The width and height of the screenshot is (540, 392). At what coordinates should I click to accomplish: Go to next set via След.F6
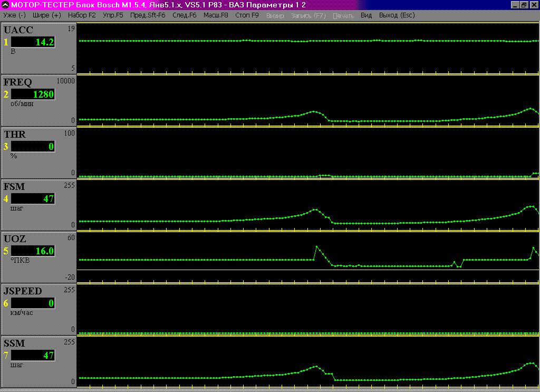coord(184,15)
